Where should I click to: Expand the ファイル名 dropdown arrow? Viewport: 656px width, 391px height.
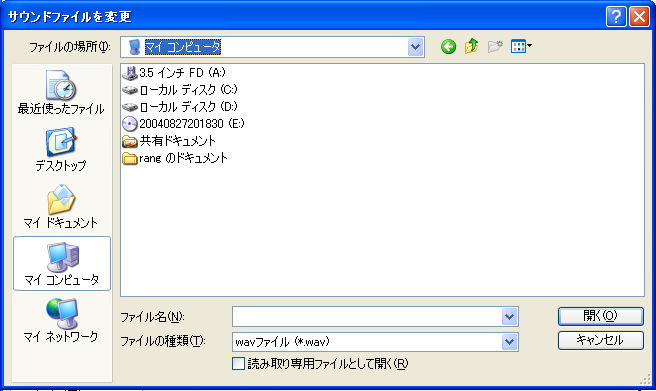tap(509, 317)
